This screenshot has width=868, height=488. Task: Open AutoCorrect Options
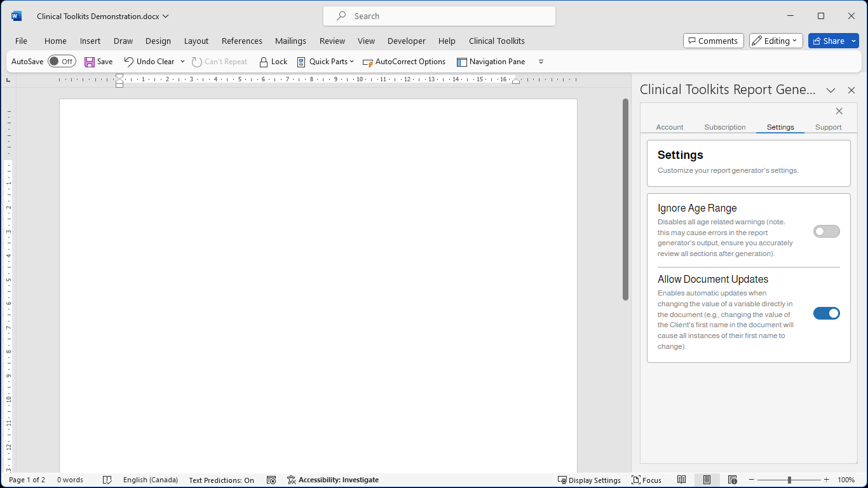point(404,62)
